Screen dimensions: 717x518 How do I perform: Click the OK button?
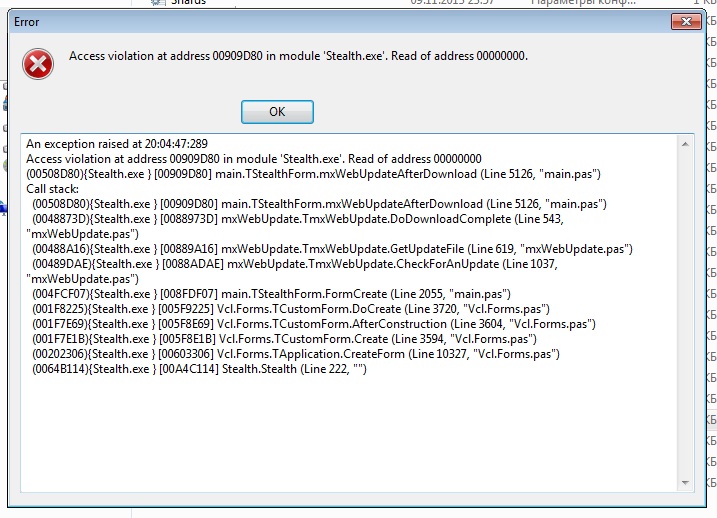277,111
